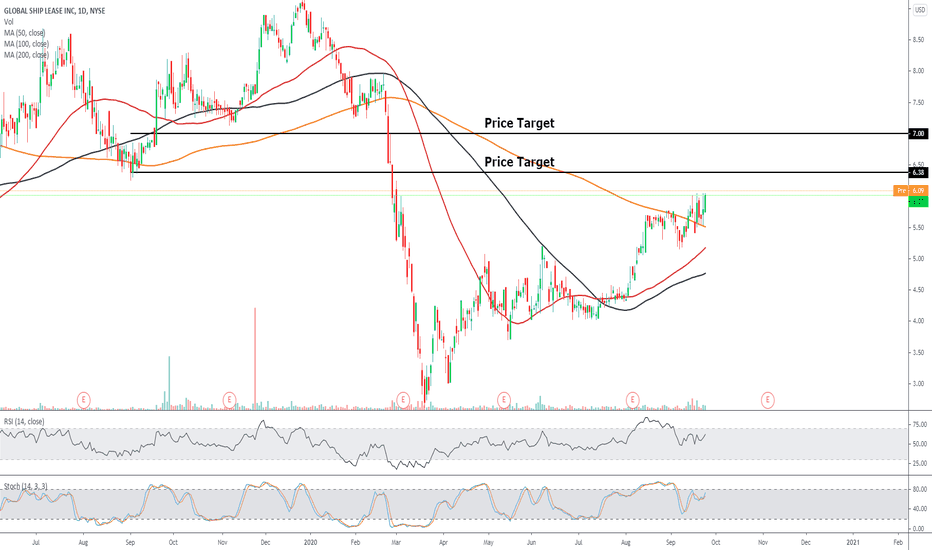
Task: Click the 8.50 price axis label
Action: pos(918,40)
